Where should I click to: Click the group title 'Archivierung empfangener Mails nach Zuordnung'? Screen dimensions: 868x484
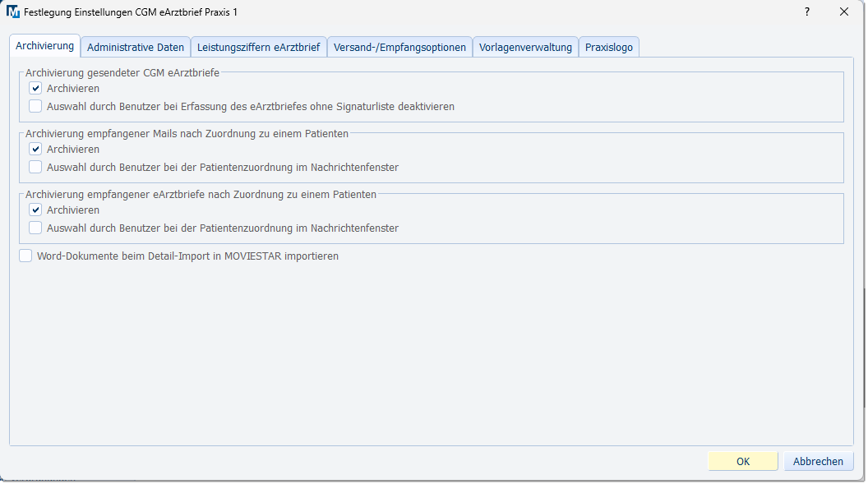[187, 133]
